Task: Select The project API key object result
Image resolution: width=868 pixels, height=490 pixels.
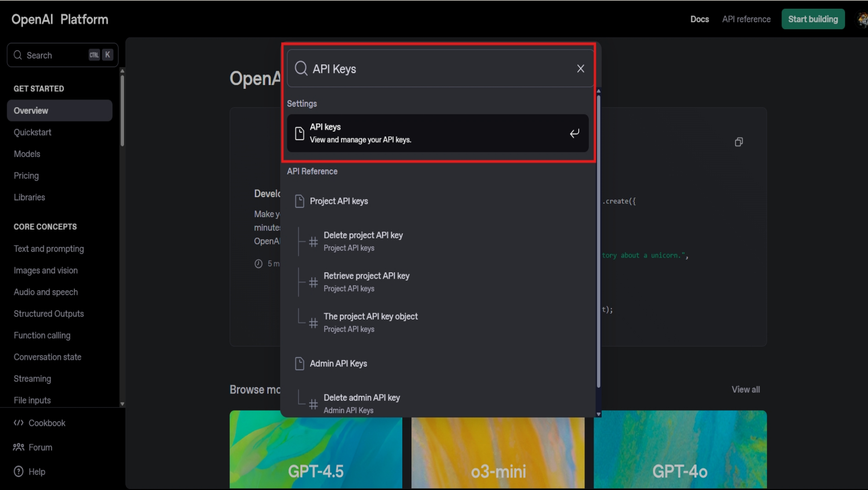Action: 438,323
